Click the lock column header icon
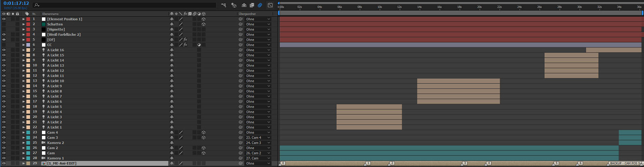 17,14
